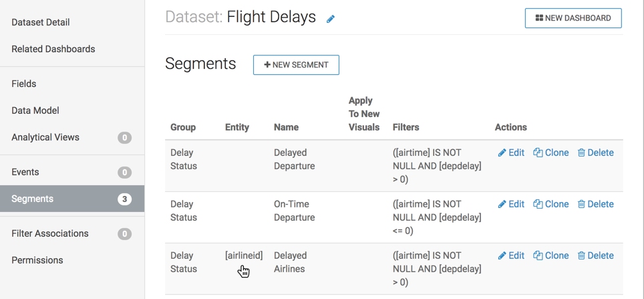Open Dataset Detail in sidebar
Viewport: 644px width, 299px height.
[41, 22]
